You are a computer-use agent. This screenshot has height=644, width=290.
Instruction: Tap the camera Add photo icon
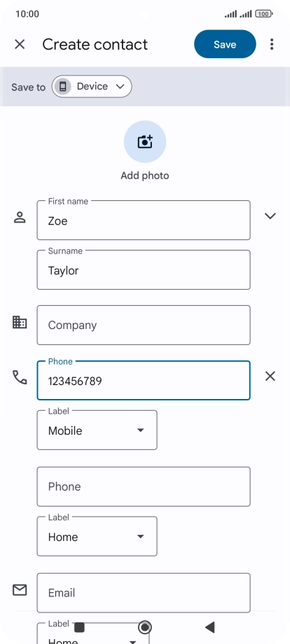click(145, 141)
